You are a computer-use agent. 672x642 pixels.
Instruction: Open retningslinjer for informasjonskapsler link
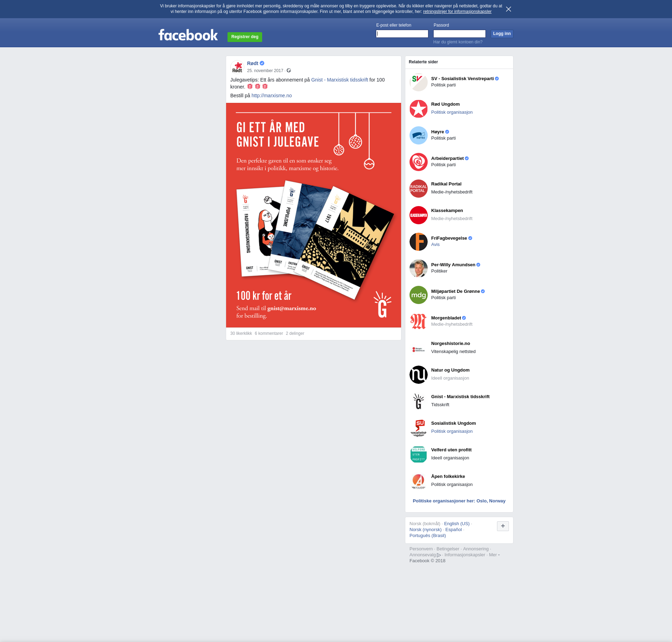(457, 12)
